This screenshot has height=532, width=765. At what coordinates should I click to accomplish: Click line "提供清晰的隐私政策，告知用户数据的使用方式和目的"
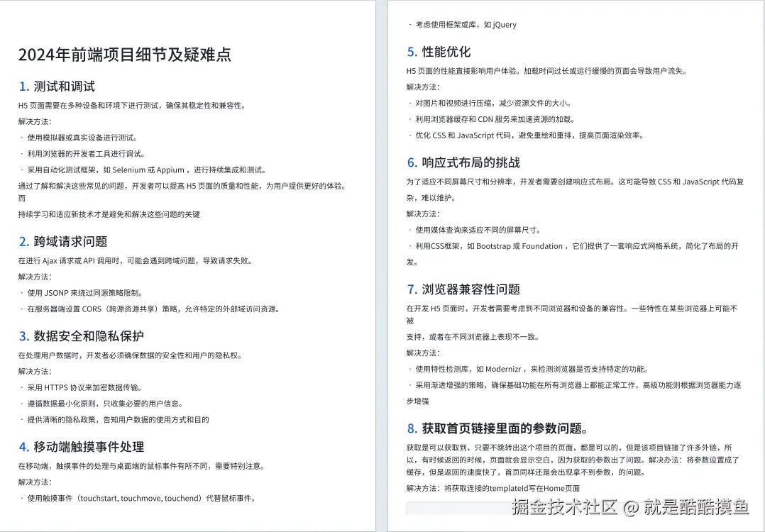pos(118,419)
